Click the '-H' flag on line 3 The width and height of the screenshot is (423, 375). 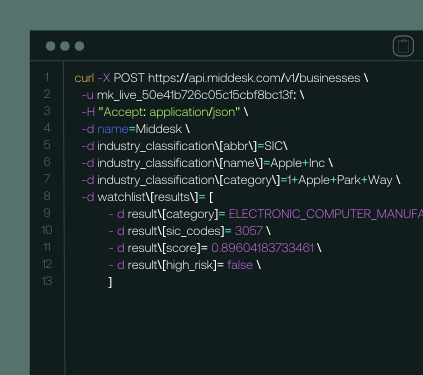click(88, 112)
